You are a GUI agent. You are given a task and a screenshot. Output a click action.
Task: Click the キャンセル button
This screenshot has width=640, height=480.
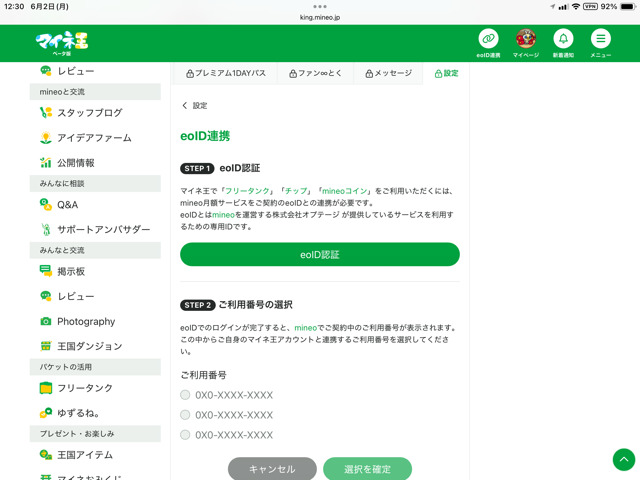[x=272, y=469]
